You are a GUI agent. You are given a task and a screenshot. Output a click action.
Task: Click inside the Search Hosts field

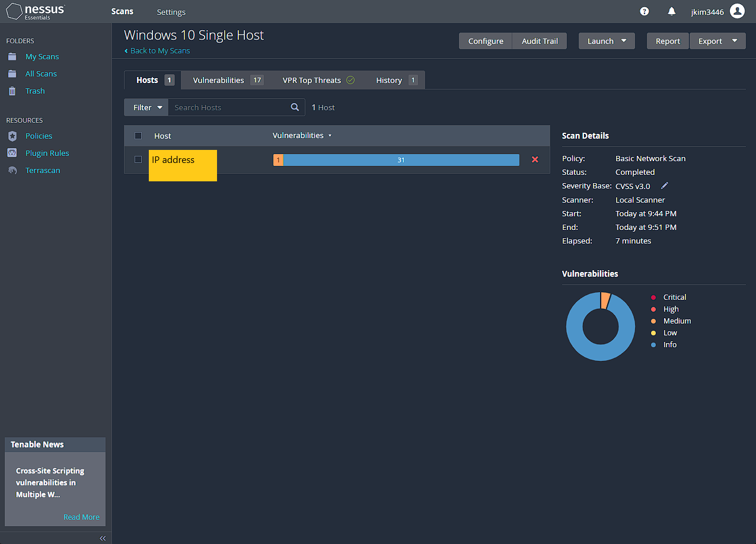(x=225, y=107)
